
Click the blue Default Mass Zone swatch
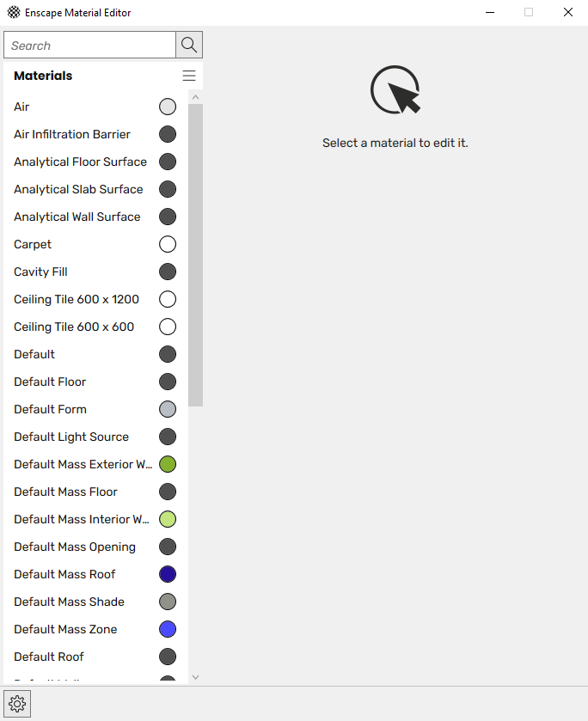point(168,629)
